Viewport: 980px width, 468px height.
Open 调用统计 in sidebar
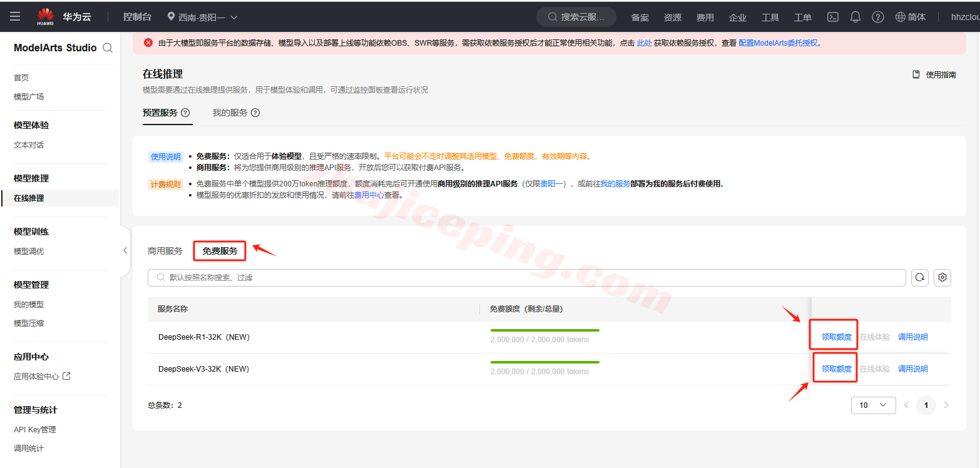pyautogui.click(x=29, y=448)
